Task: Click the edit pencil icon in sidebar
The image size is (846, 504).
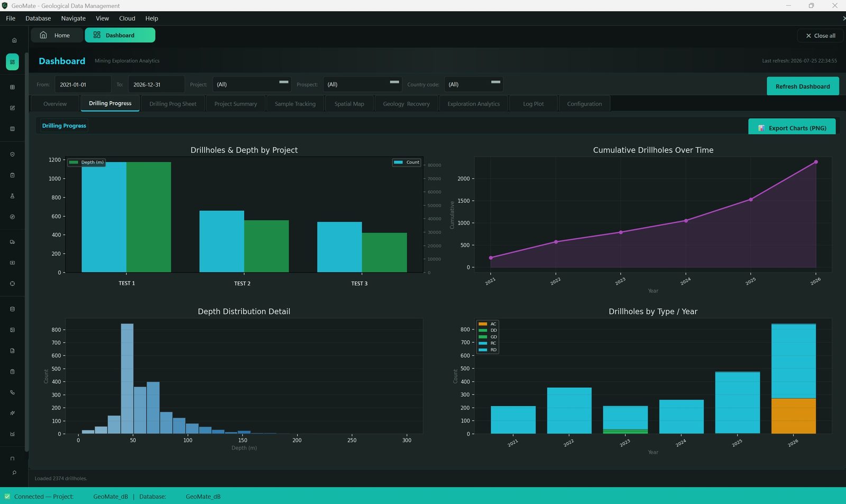Action: [x=12, y=108]
